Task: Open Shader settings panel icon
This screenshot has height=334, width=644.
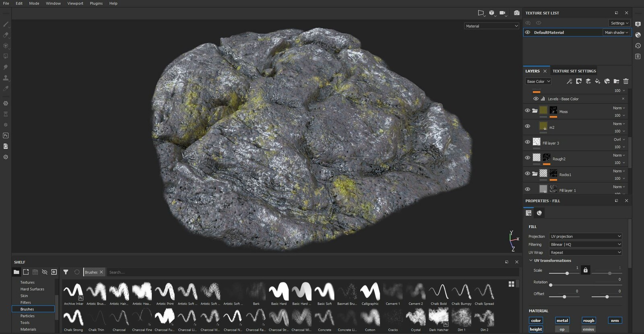Action: tap(638, 35)
